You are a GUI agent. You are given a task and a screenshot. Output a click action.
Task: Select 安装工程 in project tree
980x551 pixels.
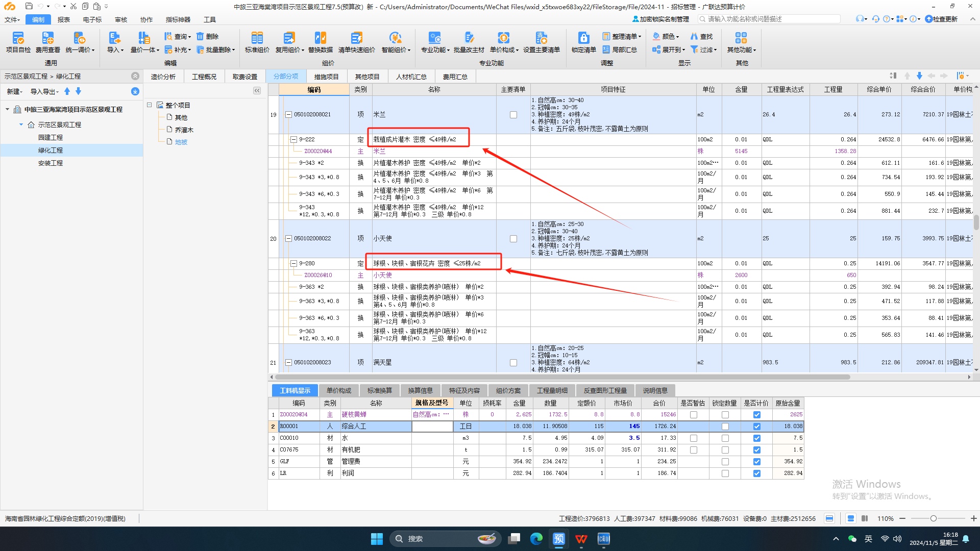pos(51,163)
